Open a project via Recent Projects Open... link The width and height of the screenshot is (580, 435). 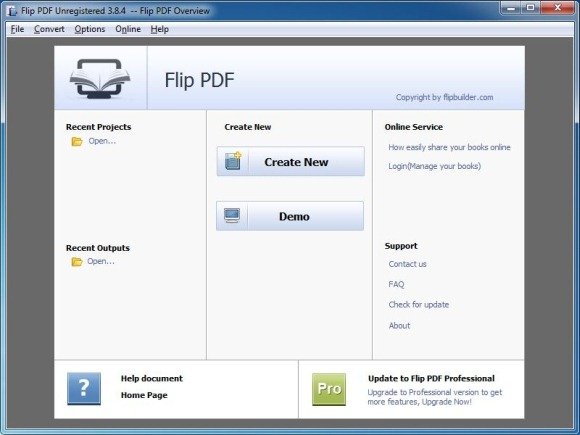tap(102, 141)
